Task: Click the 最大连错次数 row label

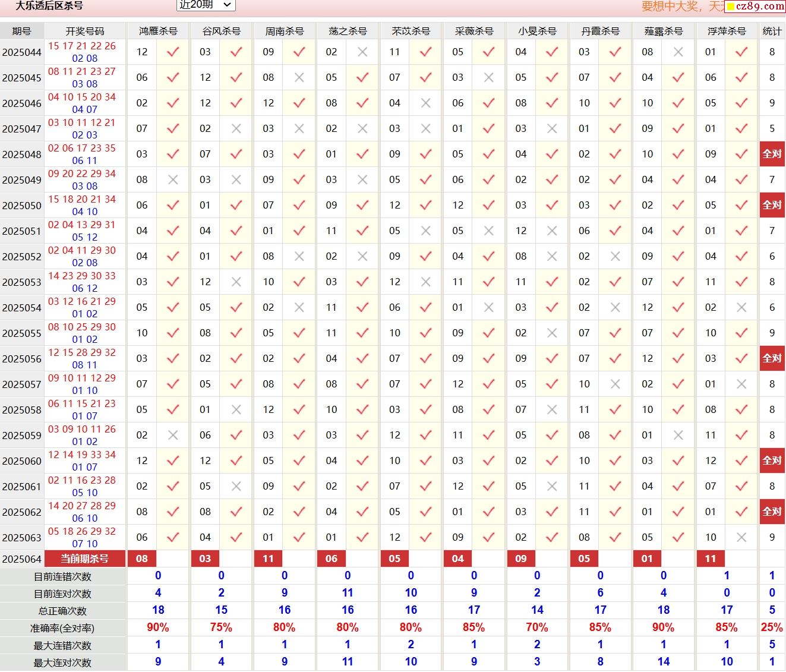Action: [x=62, y=646]
